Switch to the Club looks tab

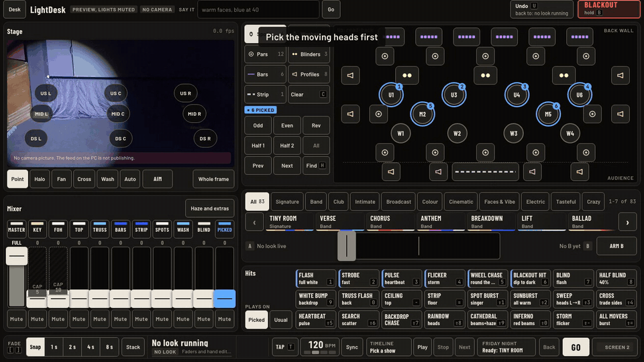pos(338,202)
